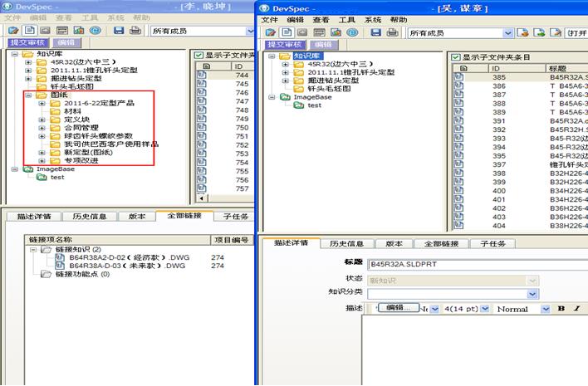Open the 知识分类 dropdown

(x=533, y=293)
